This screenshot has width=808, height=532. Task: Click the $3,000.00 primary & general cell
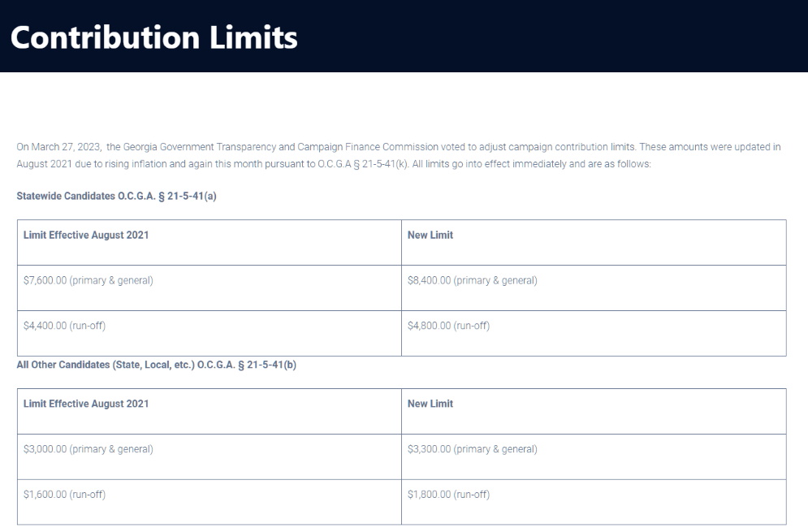(x=210, y=456)
